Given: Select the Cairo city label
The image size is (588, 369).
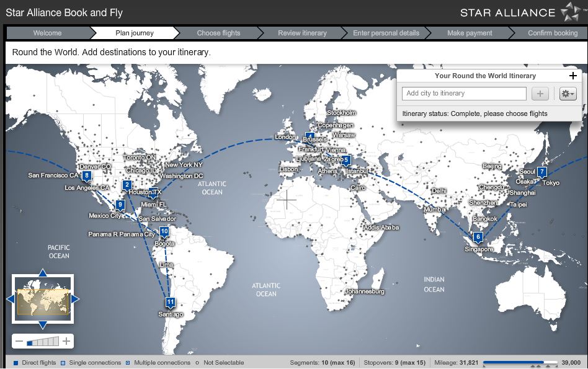Looking at the screenshot, I should point(358,187).
